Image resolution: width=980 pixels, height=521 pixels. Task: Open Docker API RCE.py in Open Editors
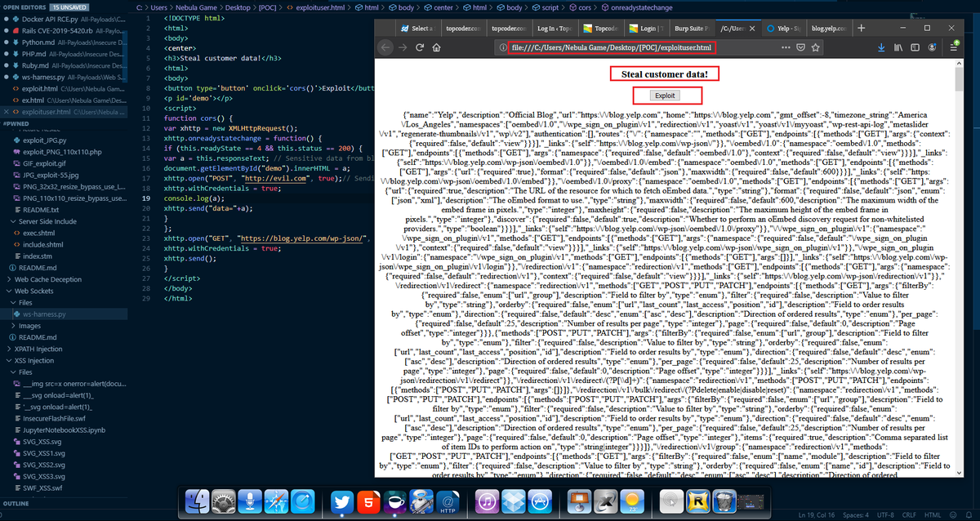click(x=65, y=18)
